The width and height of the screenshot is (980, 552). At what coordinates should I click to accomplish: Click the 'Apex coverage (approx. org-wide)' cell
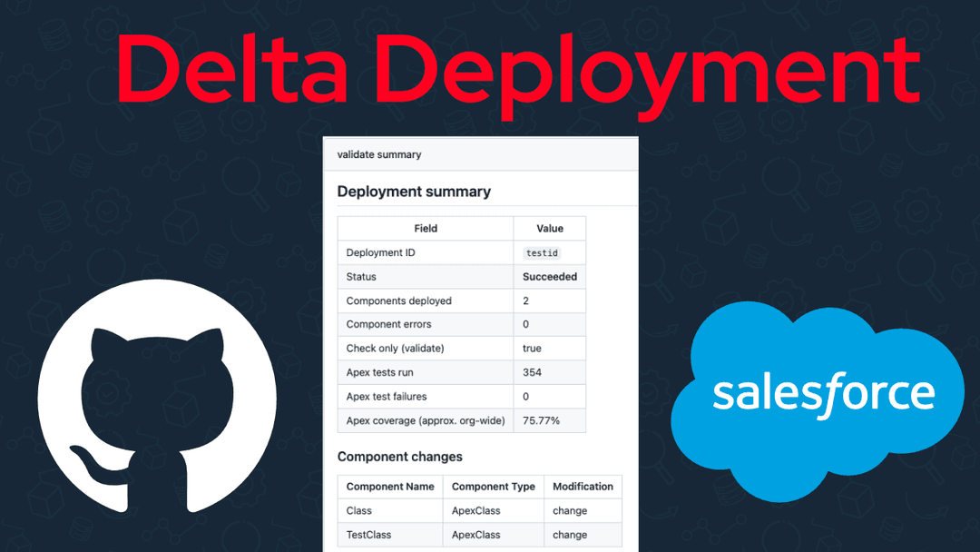pos(426,420)
